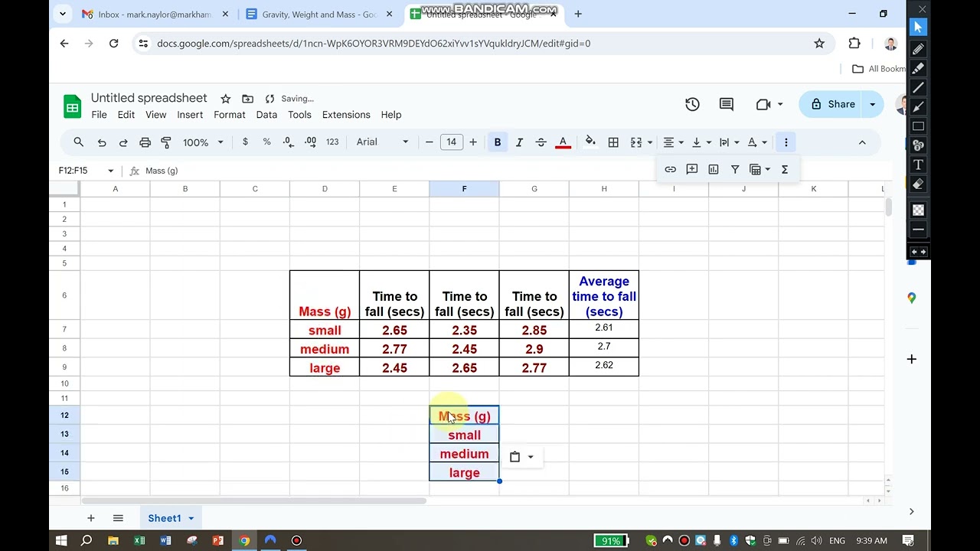This screenshot has height=551, width=980.
Task: Open version history clock icon
Action: [x=692, y=104]
